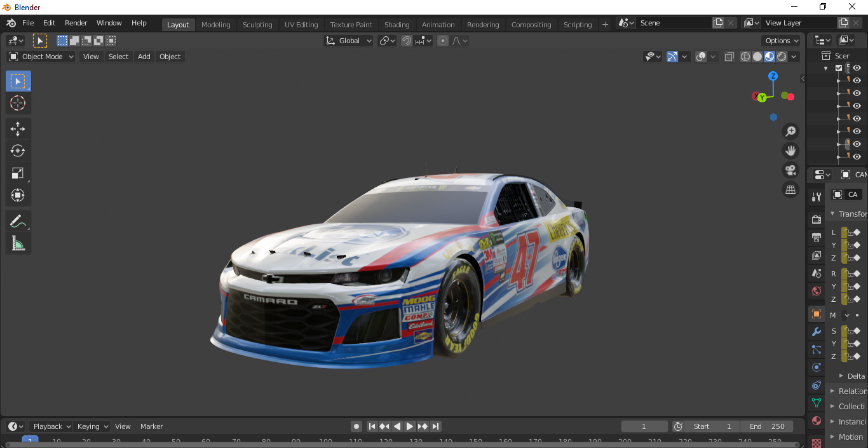
Task: Click the pan hand viewport button
Action: click(x=790, y=151)
